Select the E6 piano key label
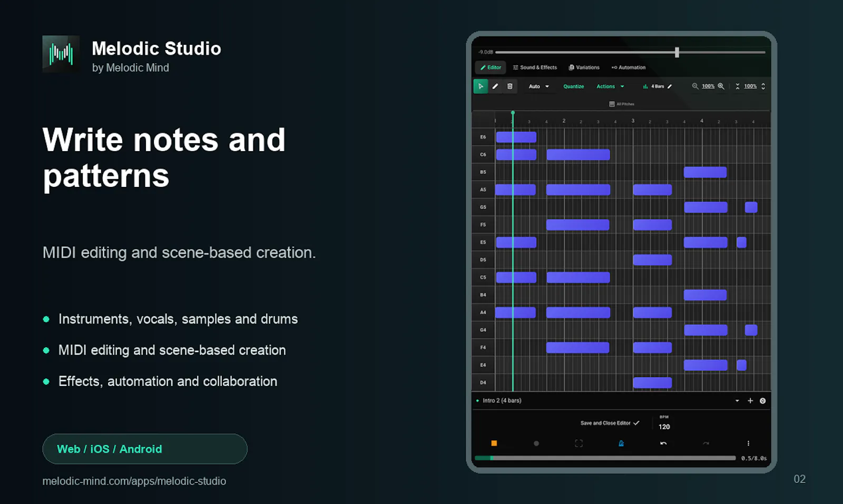 (483, 137)
